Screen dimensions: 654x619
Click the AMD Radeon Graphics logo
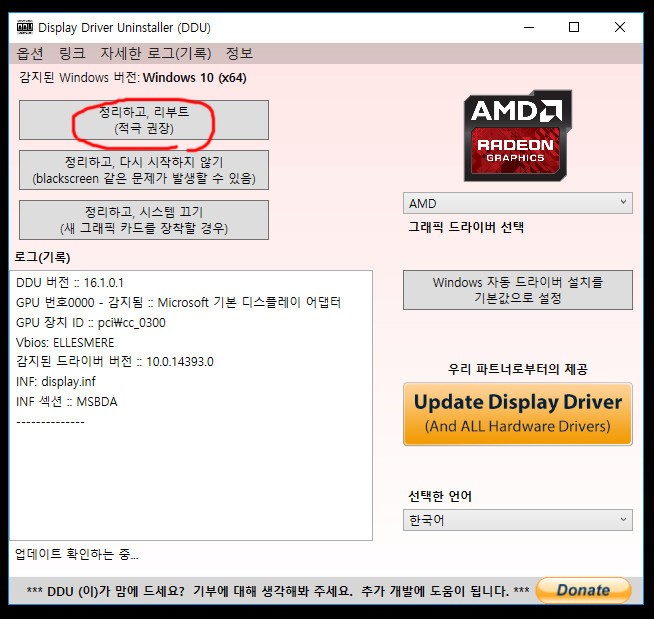click(x=518, y=135)
